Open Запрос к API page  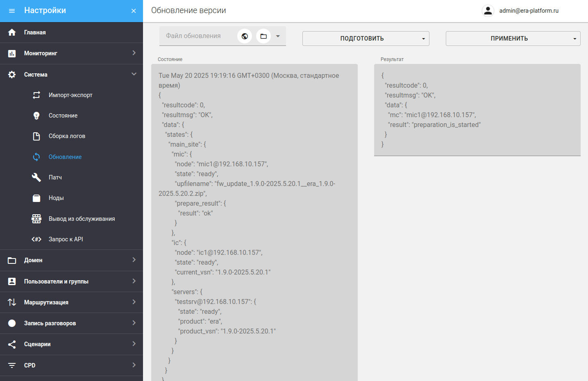[66, 239]
